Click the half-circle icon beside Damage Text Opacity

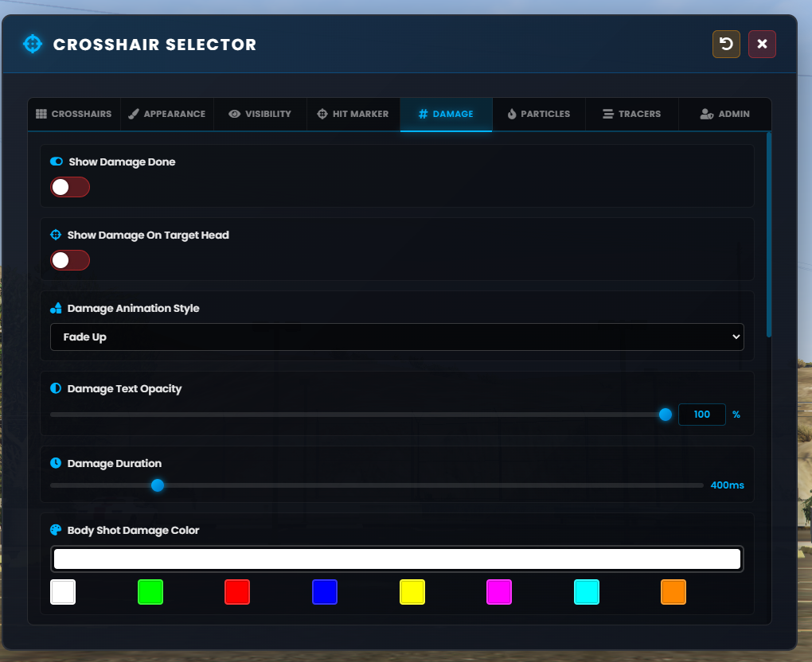click(56, 388)
